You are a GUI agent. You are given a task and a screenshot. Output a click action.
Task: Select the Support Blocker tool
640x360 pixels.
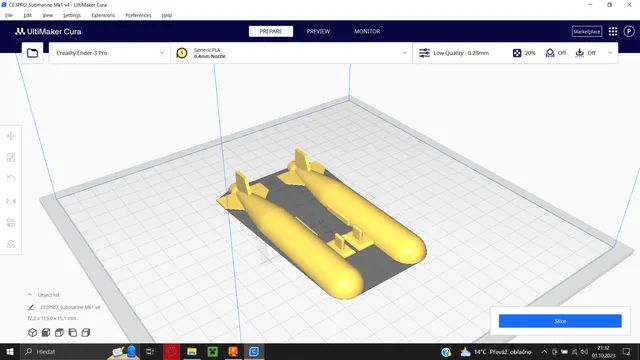tap(11, 244)
